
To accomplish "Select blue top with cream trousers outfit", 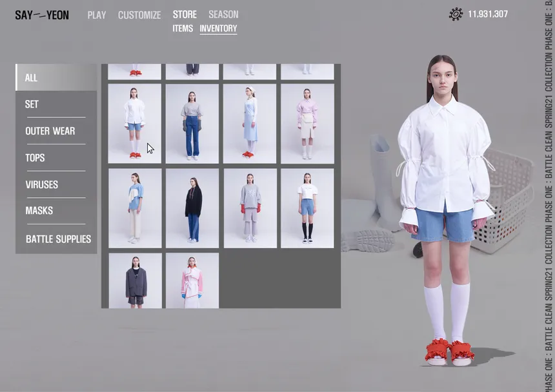I will tap(135, 208).
